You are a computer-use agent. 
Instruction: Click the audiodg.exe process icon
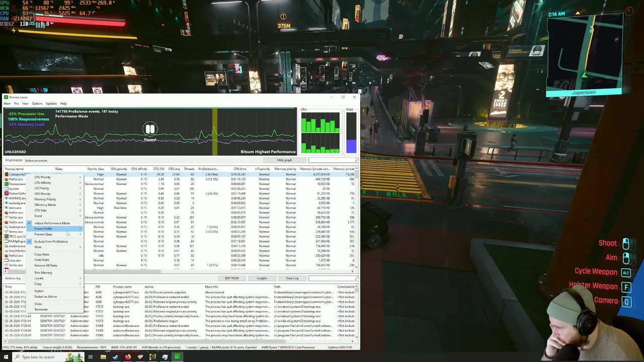click(x=7, y=203)
